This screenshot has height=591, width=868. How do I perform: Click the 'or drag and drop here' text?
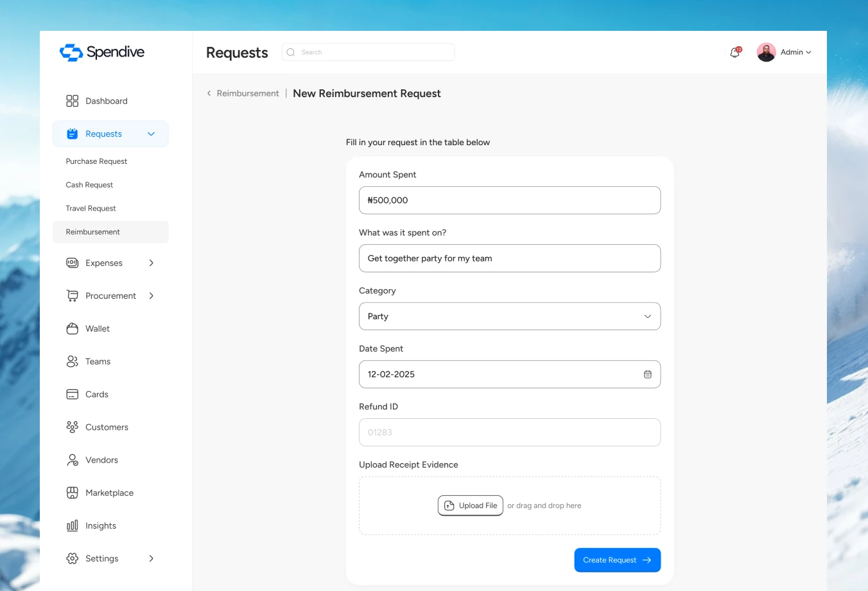544,506
